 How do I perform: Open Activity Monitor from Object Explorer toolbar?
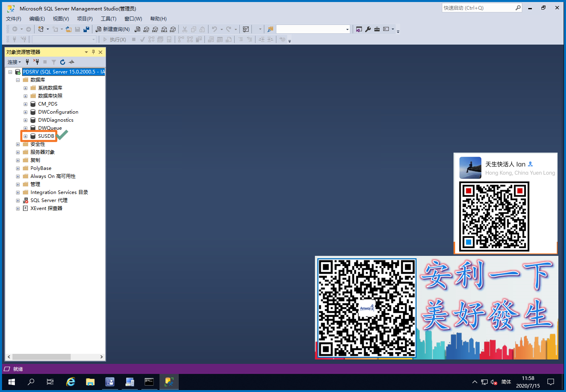(x=72, y=62)
